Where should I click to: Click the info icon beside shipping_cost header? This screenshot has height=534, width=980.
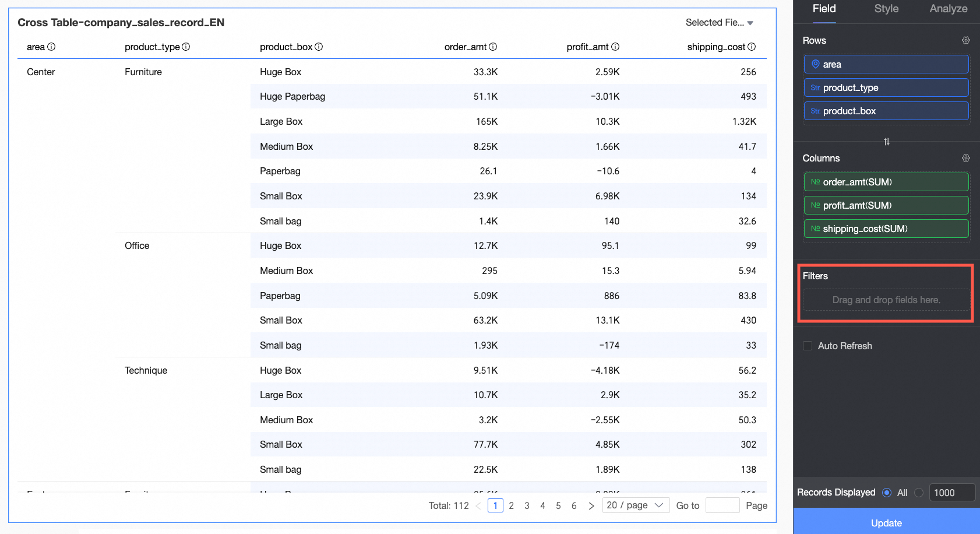coord(752,47)
